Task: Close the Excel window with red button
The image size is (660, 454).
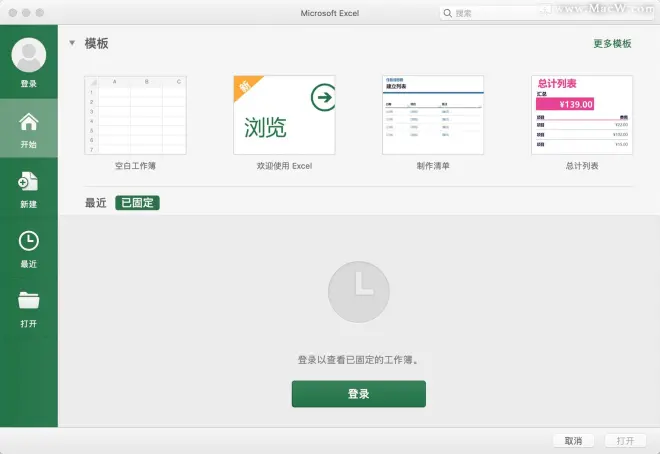Action: tap(13, 13)
